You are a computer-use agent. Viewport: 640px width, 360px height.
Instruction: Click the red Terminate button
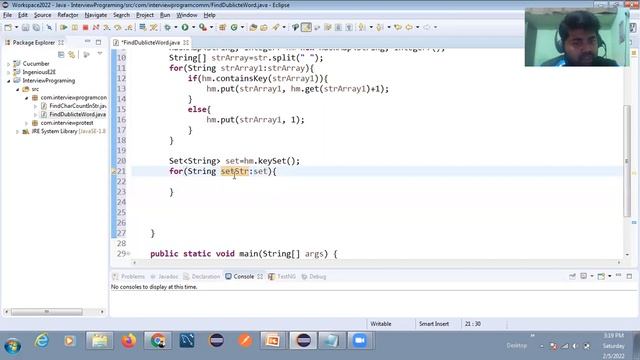85,27
